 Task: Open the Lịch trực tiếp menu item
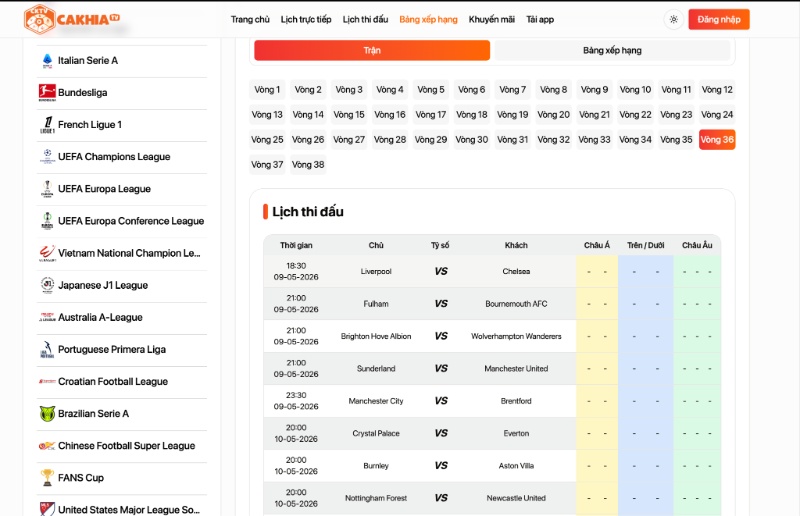(x=306, y=19)
